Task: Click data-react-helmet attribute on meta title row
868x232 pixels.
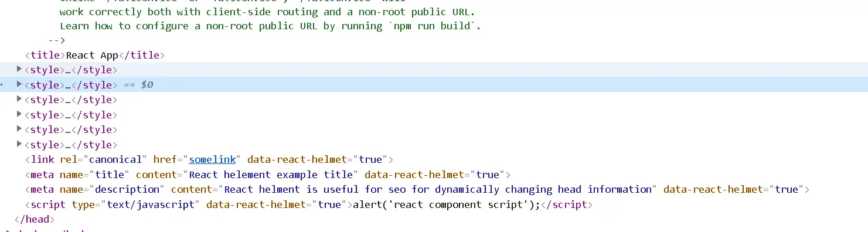Action: [x=434, y=175]
